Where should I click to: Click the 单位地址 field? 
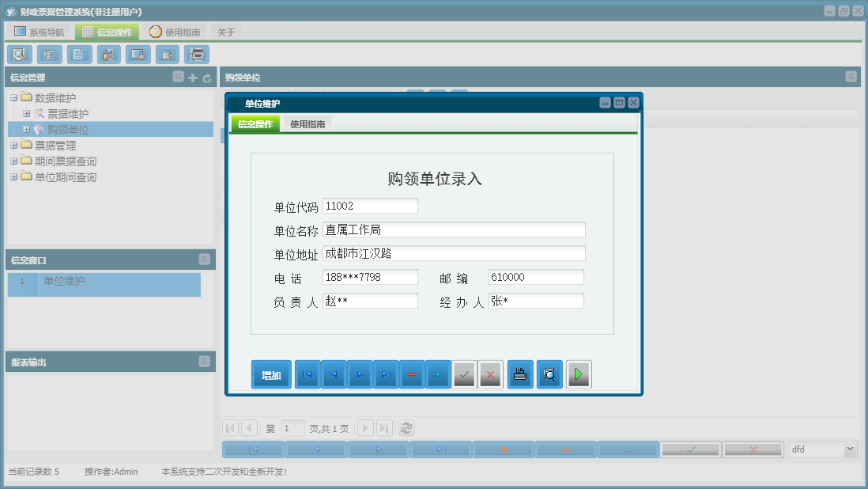(454, 254)
